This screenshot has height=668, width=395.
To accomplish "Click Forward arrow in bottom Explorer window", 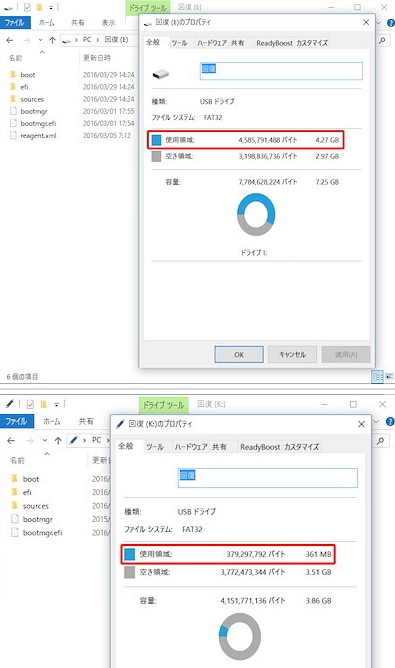I will (29, 441).
